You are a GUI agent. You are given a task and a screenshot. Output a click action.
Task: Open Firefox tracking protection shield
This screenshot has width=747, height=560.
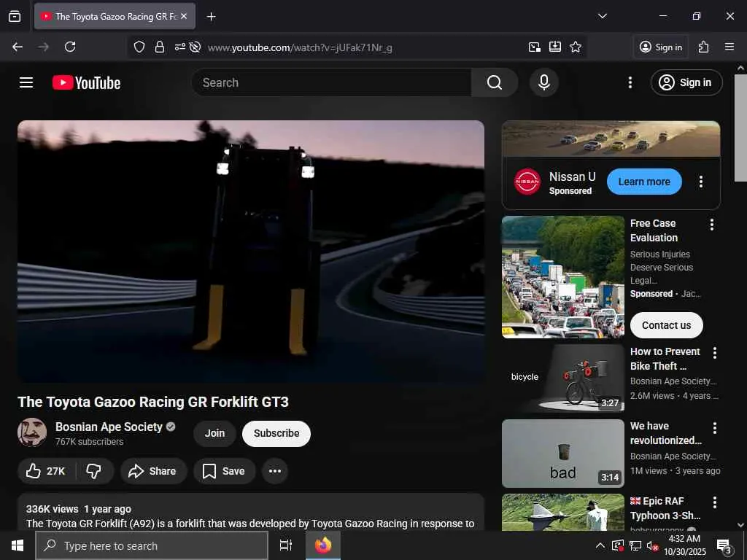click(139, 47)
